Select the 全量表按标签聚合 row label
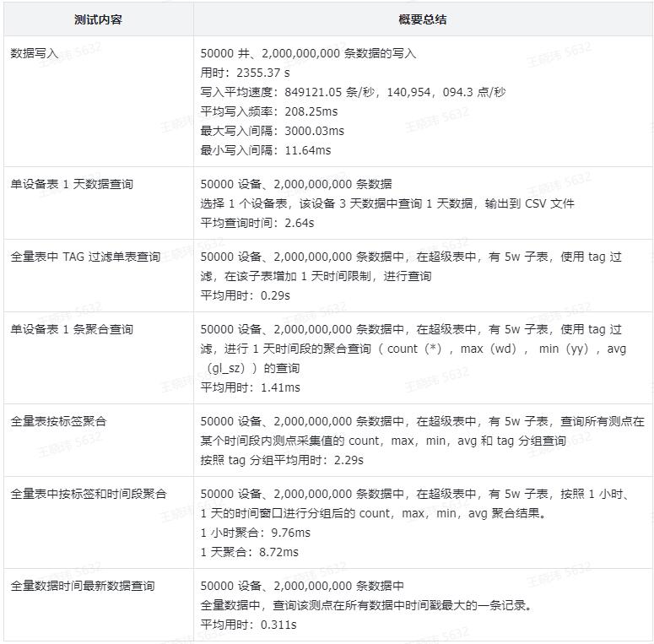Screen dimensions: 654x644 [58, 421]
